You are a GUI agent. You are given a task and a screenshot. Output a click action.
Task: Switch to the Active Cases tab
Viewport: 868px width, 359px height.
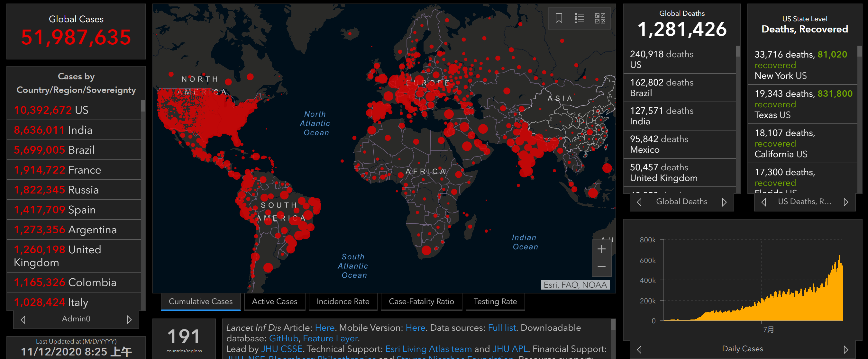coord(274,301)
